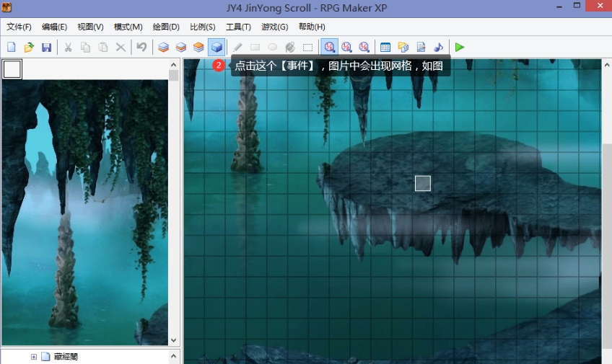Screen dimensions: 612x364
Task: Open the 编辑(E) menu
Action: (54, 27)
